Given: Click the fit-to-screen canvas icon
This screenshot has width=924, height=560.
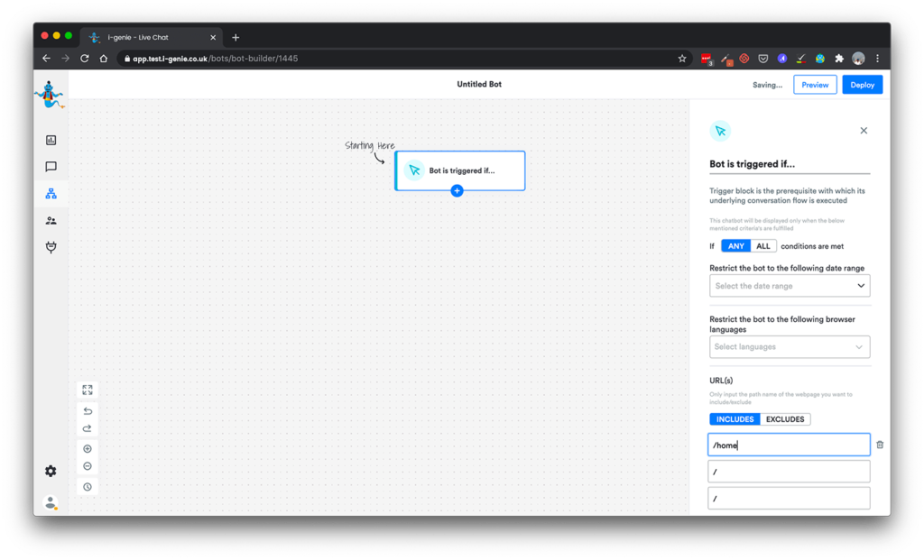Looking at the screenshot, I should point(88,390).
